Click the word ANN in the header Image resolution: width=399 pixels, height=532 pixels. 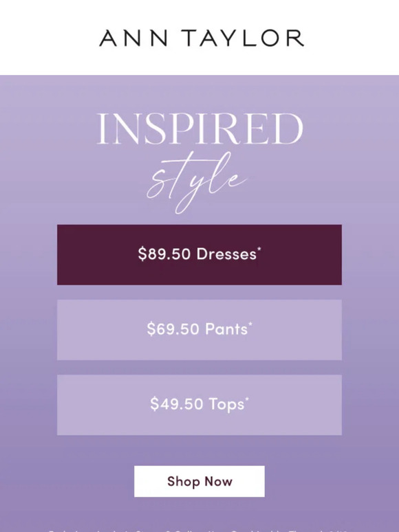click(x=133, y=38)
